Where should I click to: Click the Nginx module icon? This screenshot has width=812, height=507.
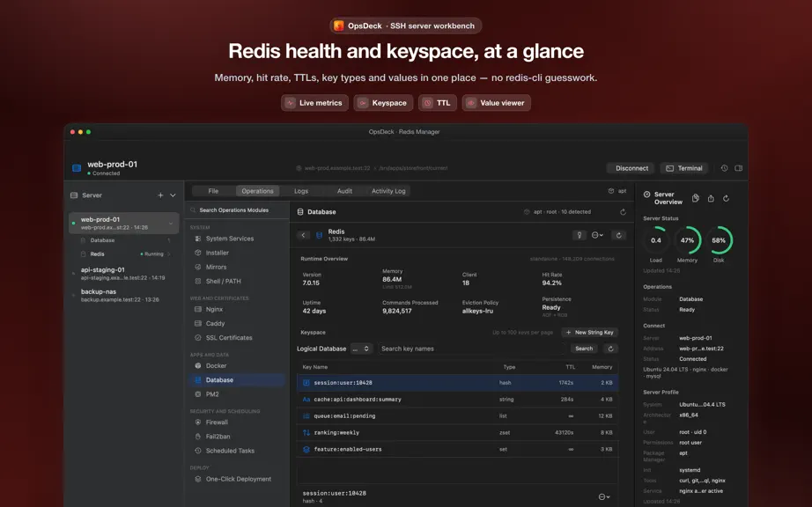tap(198, 309)
